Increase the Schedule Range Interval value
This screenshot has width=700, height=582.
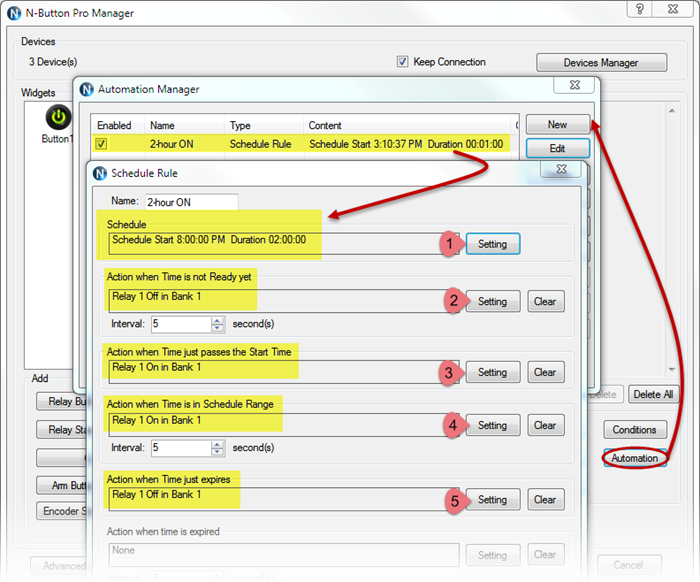[217, 444]
